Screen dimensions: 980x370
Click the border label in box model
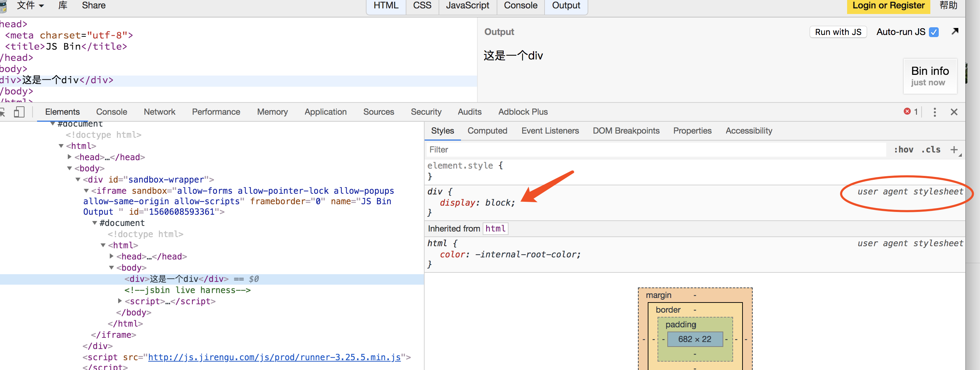pos(668,309)
